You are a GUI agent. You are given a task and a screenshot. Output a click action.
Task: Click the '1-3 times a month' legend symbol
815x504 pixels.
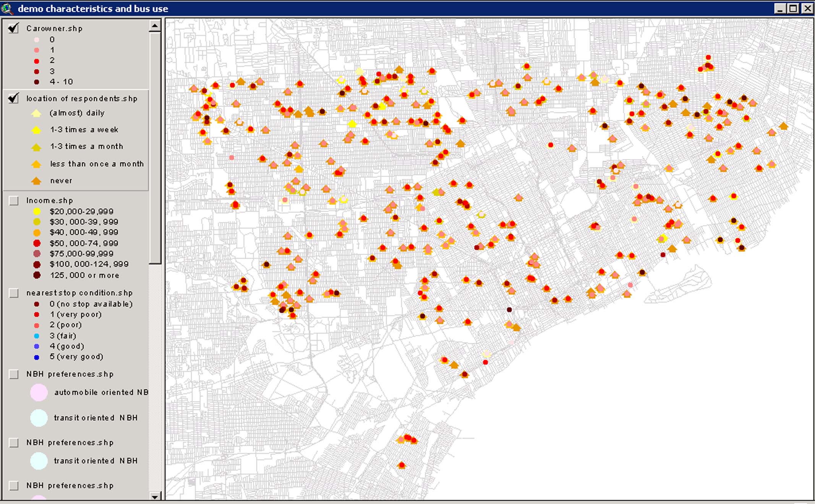(x=36, y=147)
